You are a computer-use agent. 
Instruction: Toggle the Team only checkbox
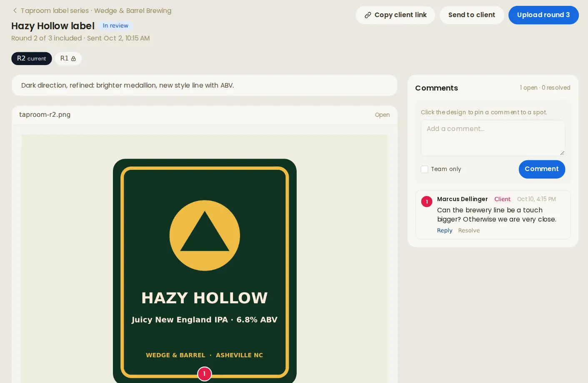[x=424, y=169]
